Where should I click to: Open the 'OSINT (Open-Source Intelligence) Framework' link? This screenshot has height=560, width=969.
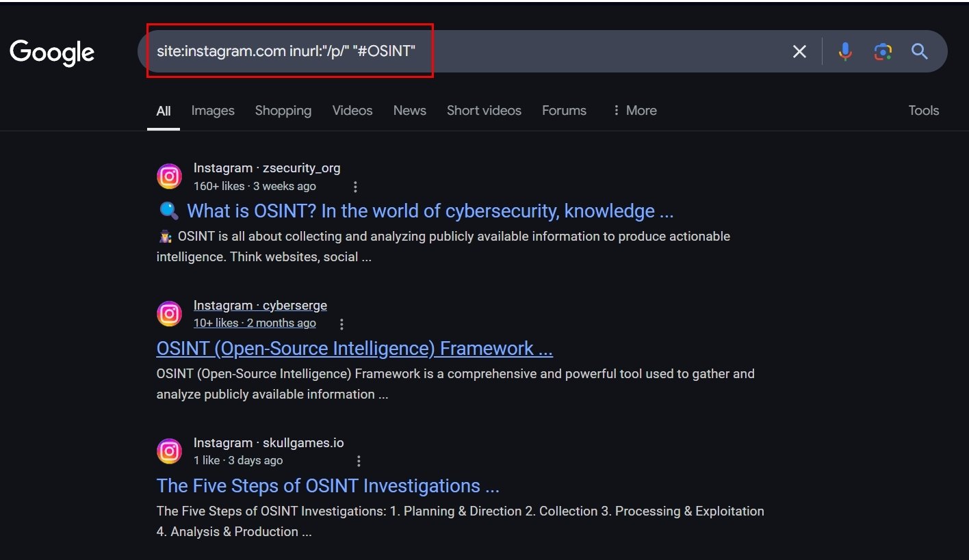[354, 348]
